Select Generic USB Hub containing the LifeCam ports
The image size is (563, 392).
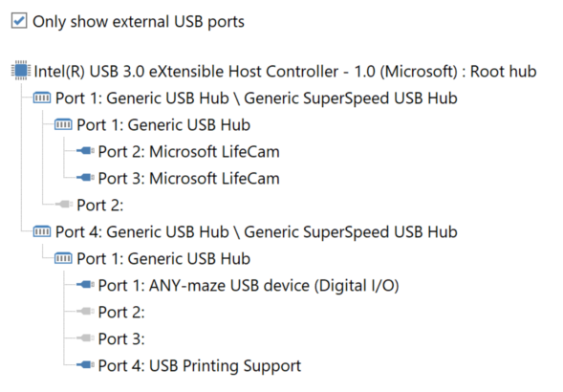click(163, 124)
